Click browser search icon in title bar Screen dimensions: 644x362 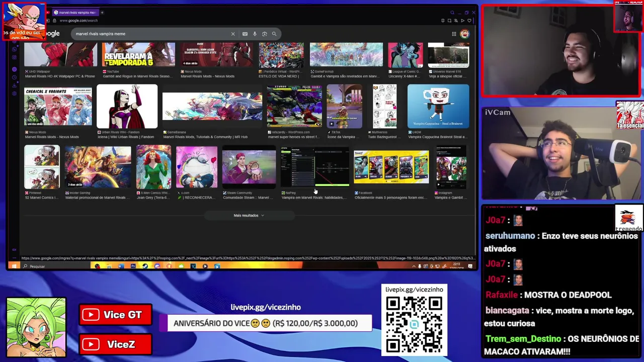point(452,12)
